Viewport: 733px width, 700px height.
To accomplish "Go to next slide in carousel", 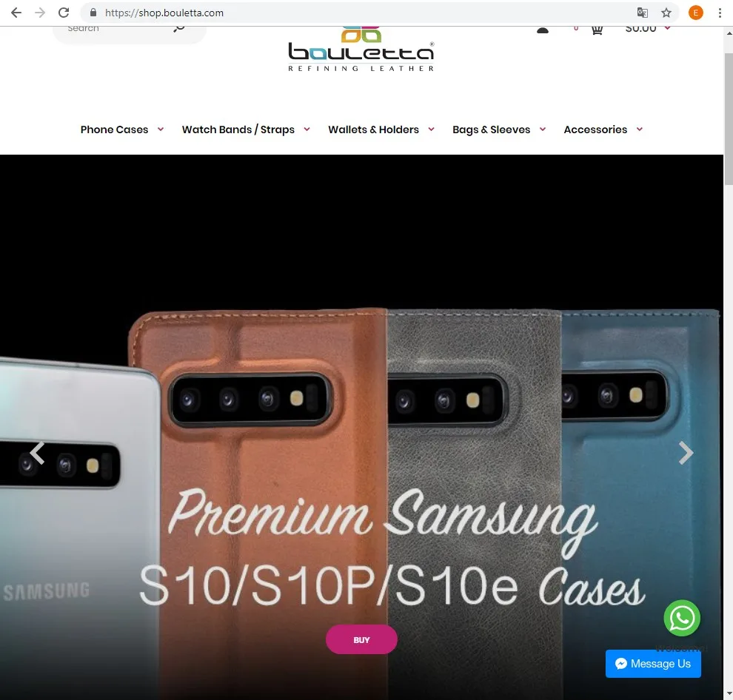I will click(686, 453).
